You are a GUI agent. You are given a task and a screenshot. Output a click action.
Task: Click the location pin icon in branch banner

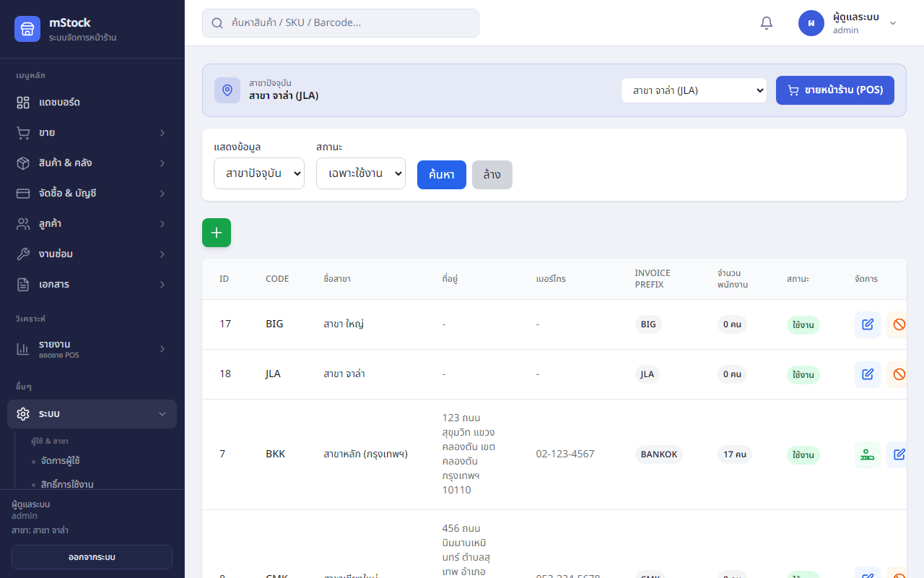(x=227, y=90)
